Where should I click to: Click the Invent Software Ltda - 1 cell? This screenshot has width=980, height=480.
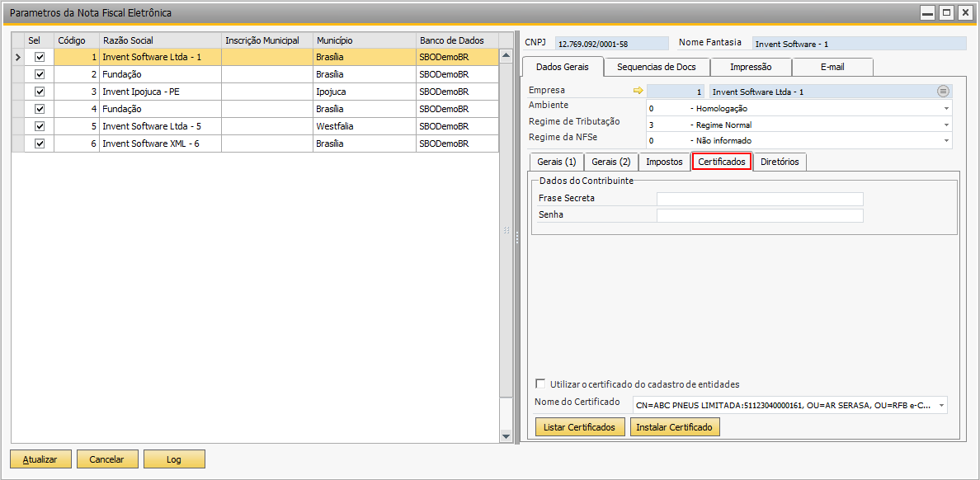[x=160, y=57]
